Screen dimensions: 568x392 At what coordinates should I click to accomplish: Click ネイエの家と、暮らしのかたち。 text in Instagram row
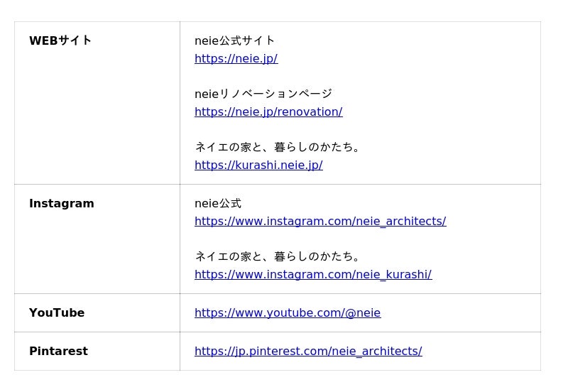280,257
